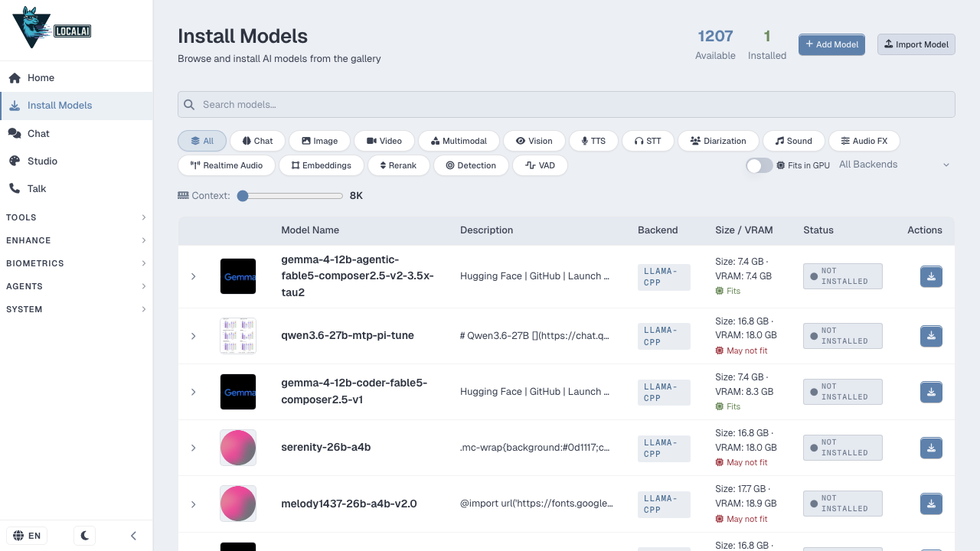Filter models by Image
The image size is (980, 551).
(x=319, y=141)
